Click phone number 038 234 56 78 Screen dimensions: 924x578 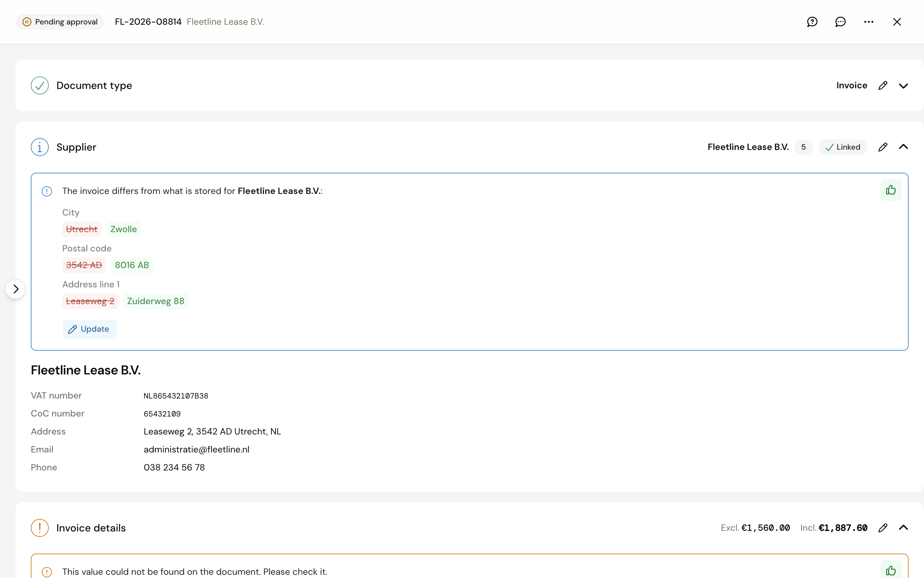coord(174,467)
